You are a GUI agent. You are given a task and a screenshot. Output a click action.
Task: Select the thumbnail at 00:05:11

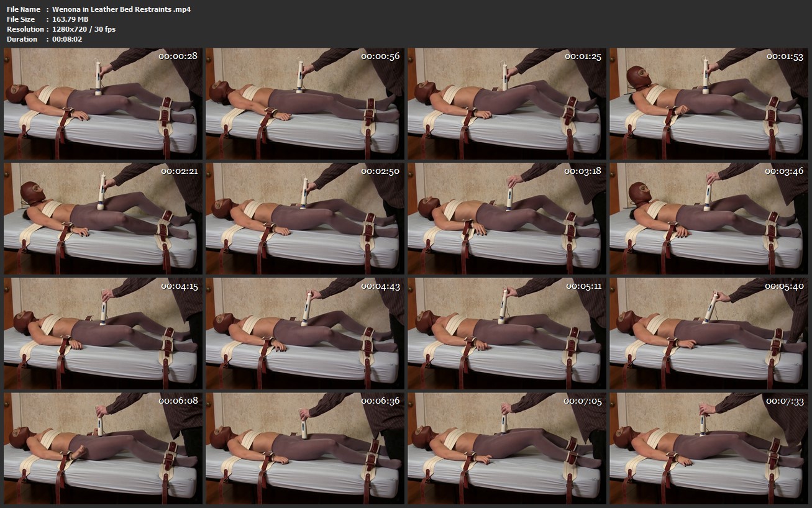[x=507, y=333]
